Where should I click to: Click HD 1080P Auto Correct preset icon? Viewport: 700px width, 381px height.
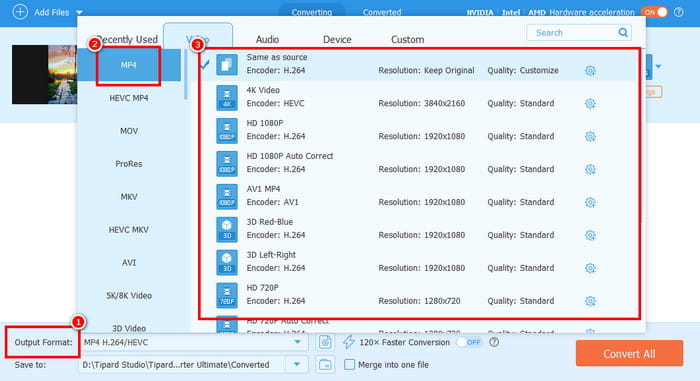(227, 164)
